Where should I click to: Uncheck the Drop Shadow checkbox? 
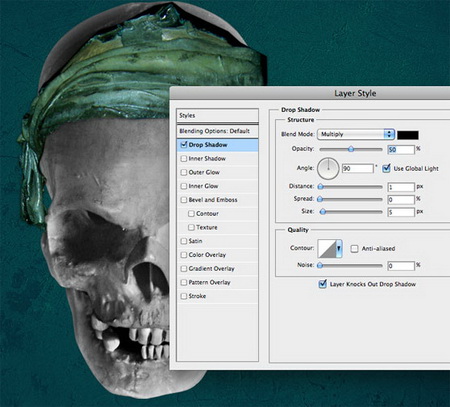[x=183, y=145]
